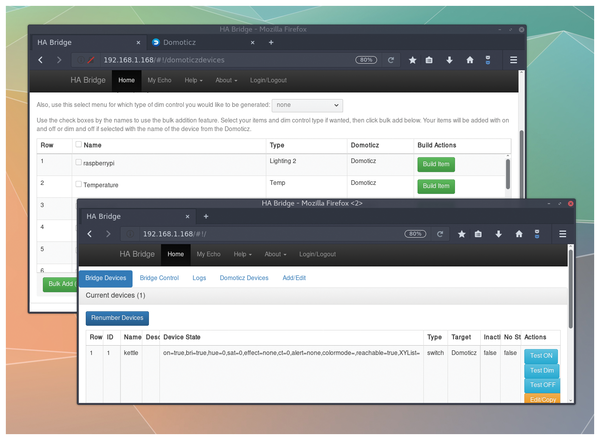Open bookmarks library icon in front window

click(478, 234)
